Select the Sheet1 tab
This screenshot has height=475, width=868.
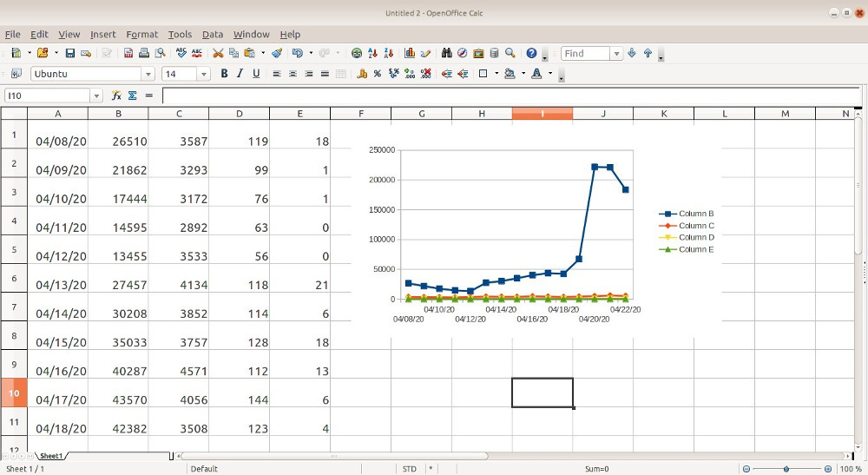click(x=51, y=456)
